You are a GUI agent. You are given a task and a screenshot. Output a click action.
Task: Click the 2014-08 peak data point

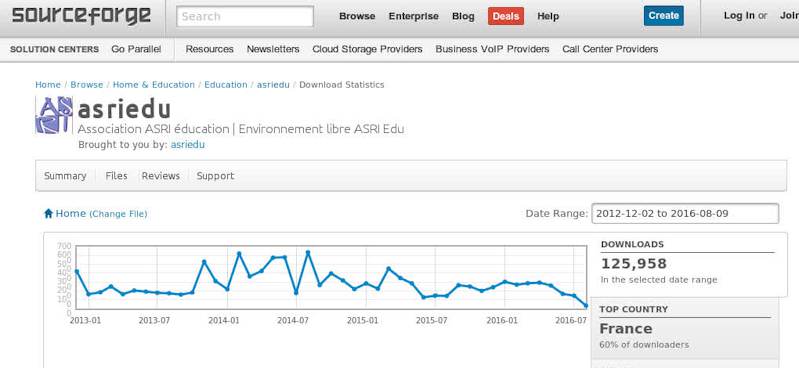coord(308,252)
